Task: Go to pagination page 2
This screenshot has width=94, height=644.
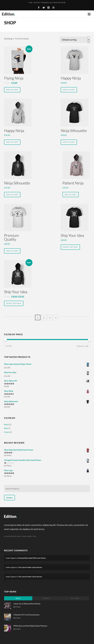Action: pos(44,318)
